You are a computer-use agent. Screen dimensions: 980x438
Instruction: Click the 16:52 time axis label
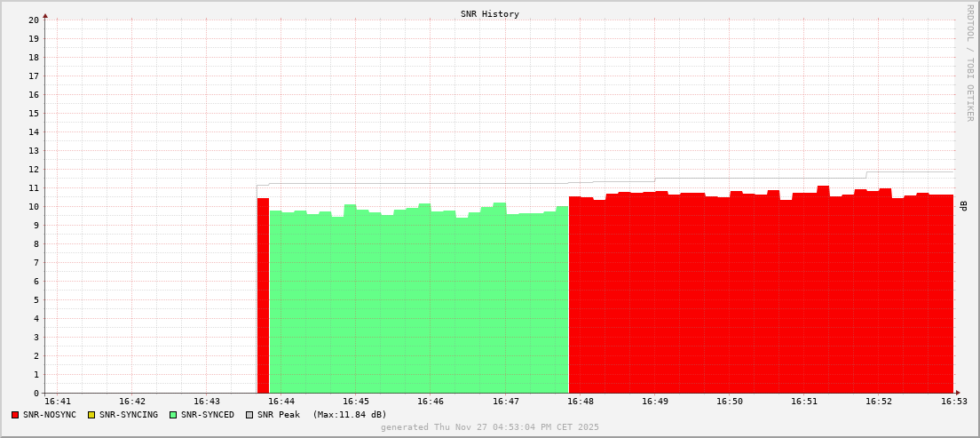pos(879,402)
